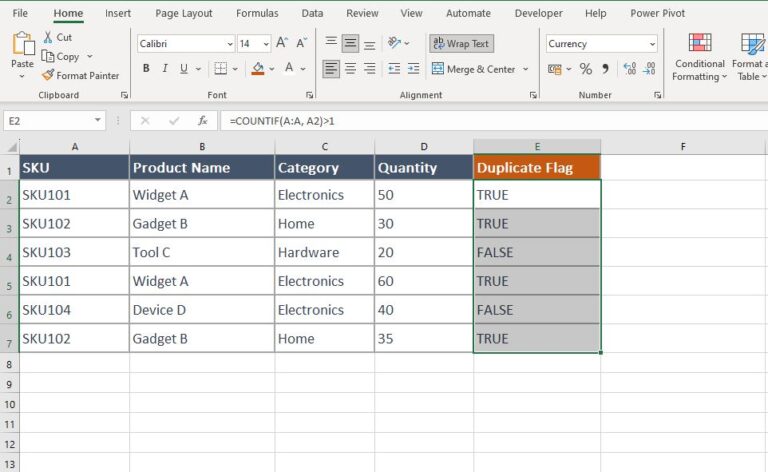Expand the Borders options arrow
The image size is (768, 472).
coord(235,69)
